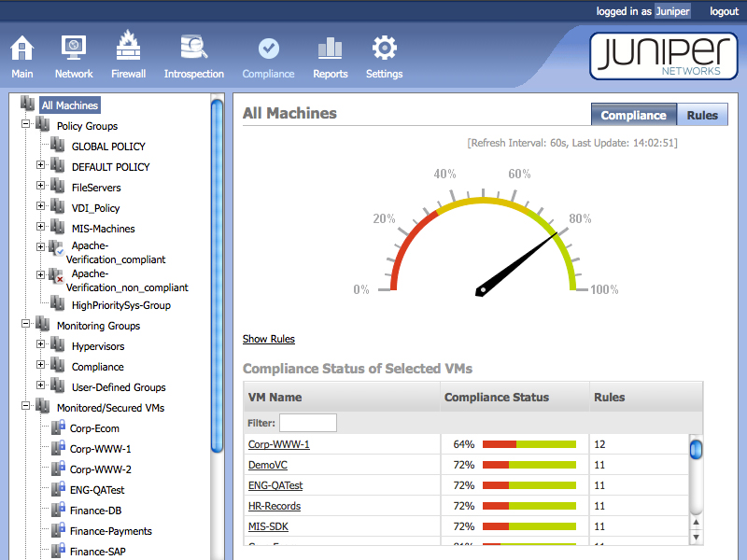The image size is (747, 560).
Task: Open the Settings gear icon
Action: 385,48
